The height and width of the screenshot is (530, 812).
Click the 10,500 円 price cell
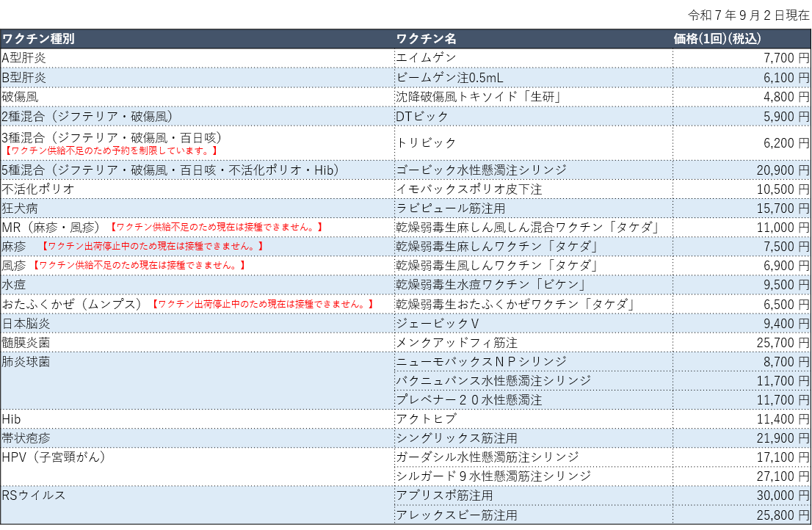[x=742, y=189]
